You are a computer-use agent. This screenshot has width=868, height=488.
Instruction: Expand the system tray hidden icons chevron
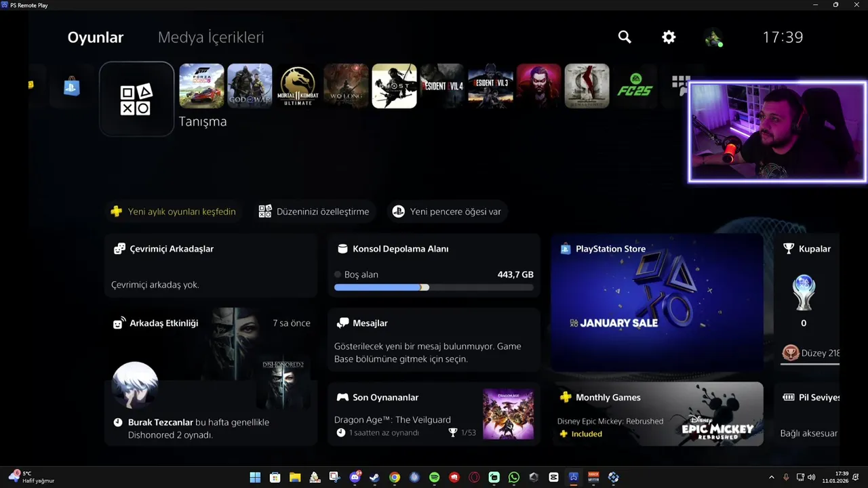click(x=771, y=477)
